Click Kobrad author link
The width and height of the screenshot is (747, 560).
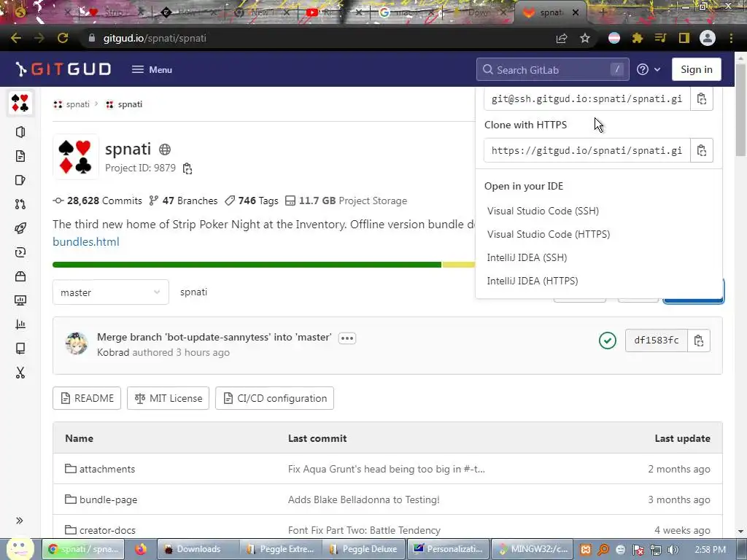[x=113, y=352]
